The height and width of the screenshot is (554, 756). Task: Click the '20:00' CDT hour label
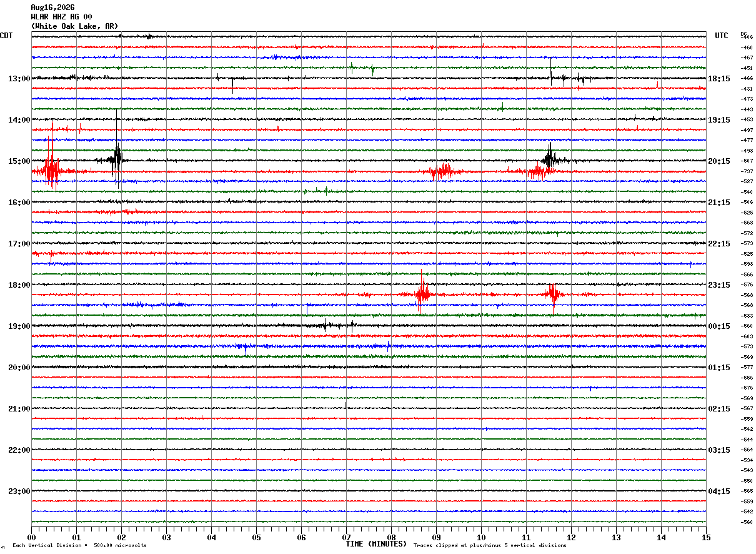19,368
